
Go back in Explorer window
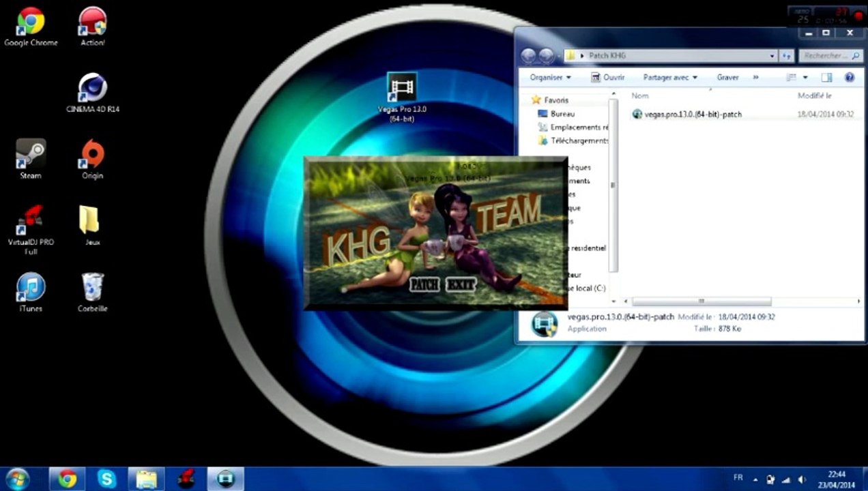tap(529, 56)
